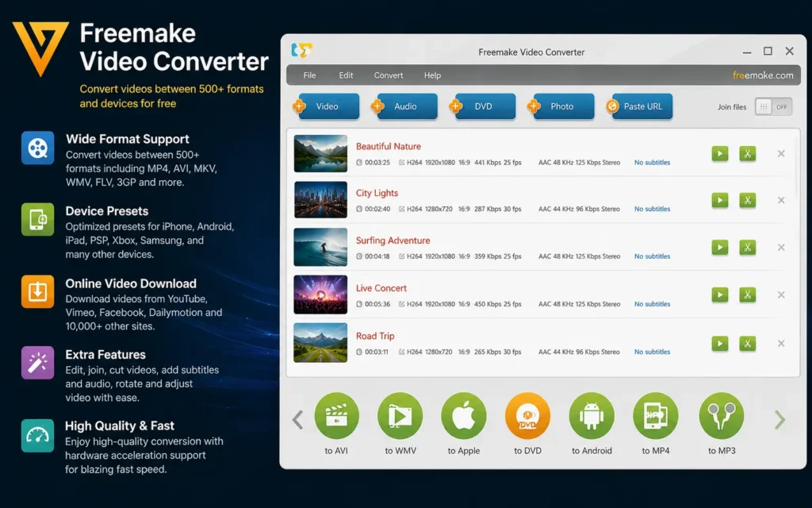Select the Surfing Adventure thumbnail

pos(320,248)
